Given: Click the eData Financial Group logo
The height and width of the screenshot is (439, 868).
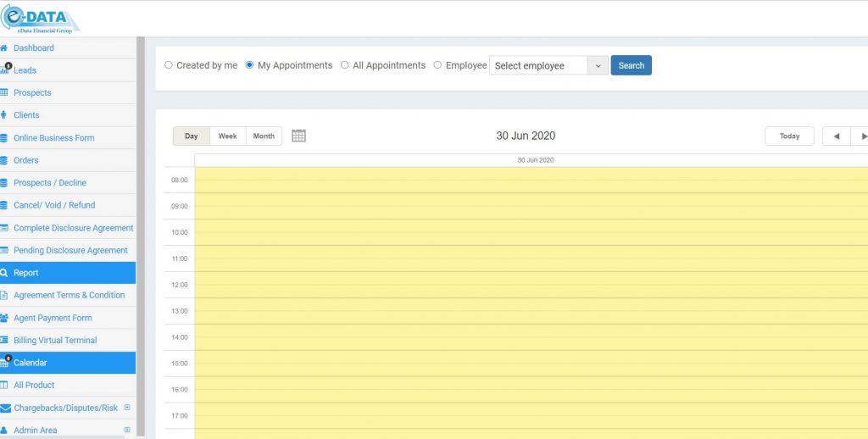Looking at the screenshot, I should (41, 18).
